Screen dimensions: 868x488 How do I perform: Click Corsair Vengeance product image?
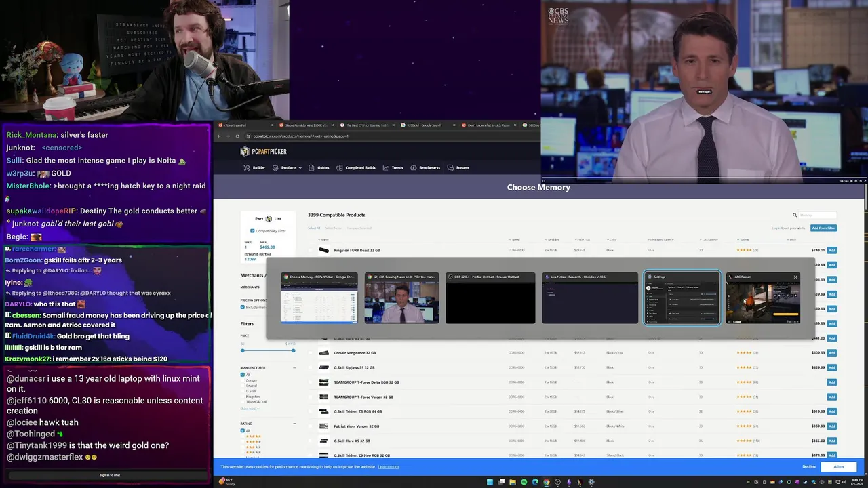pos(323,353)
